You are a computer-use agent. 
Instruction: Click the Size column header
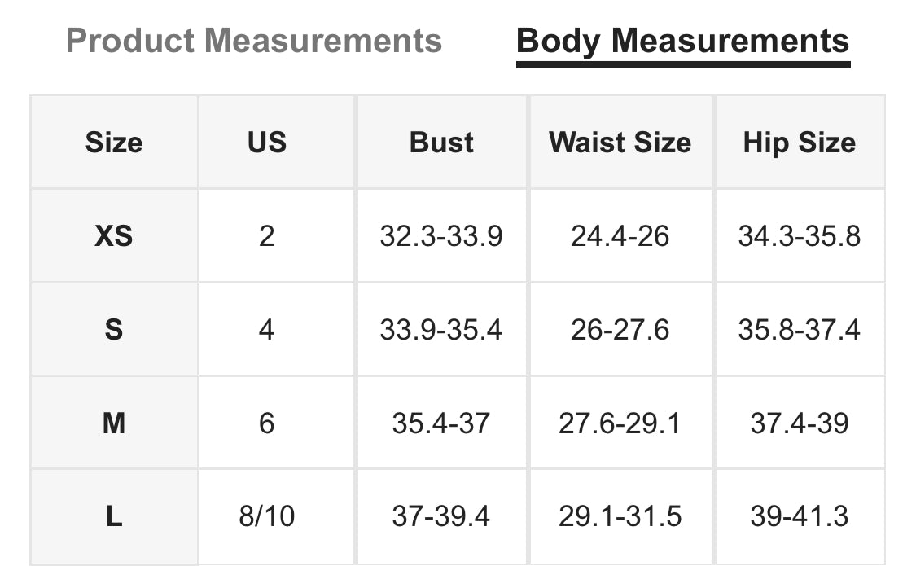click(x=114, y=142)
